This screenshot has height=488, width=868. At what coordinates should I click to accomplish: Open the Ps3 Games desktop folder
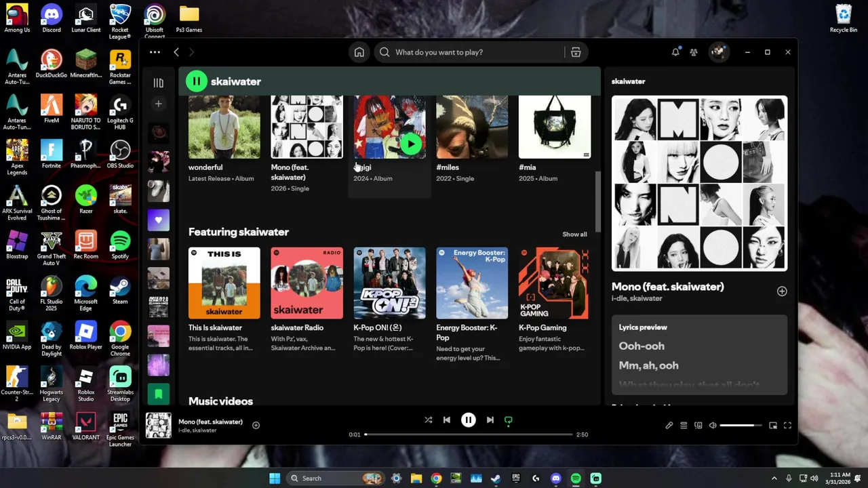click(189, 18)
